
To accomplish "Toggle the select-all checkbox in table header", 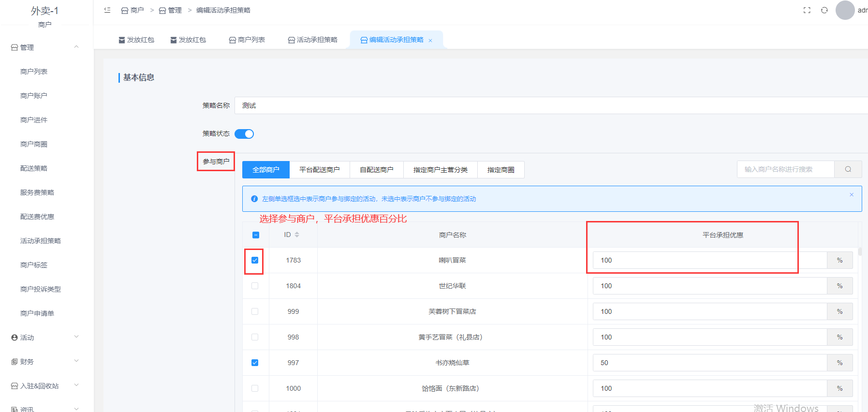I will point(256,235).
